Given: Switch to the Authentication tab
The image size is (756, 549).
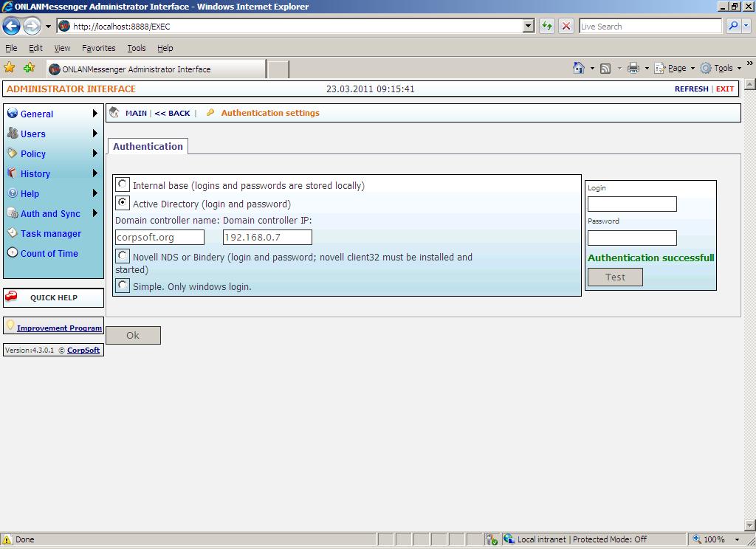Looking at the screenshot, I should pyautogui.click(x=148, y=146).
